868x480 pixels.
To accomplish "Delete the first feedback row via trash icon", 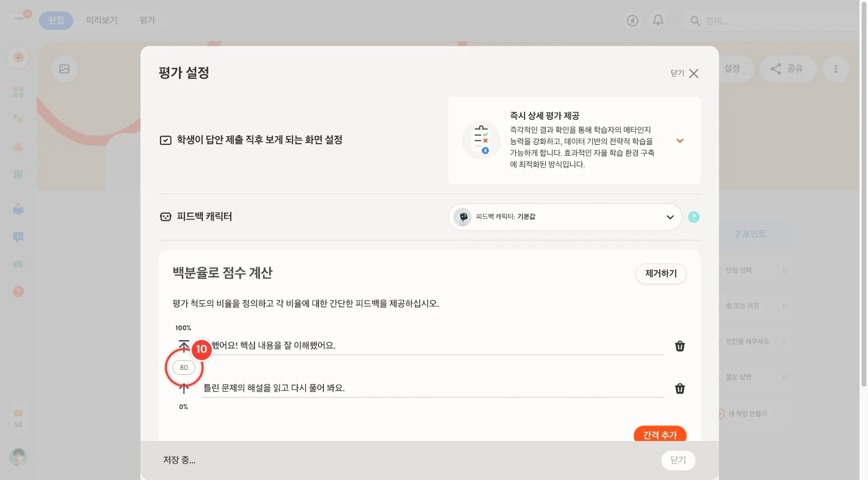I will click(x=680, y=346).
